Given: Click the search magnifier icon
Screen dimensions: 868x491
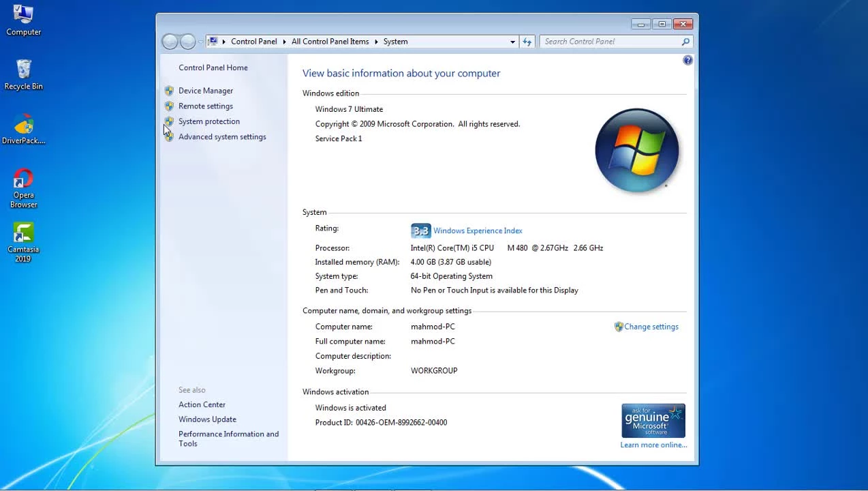Looking at the screenshot, I should 685,42.
